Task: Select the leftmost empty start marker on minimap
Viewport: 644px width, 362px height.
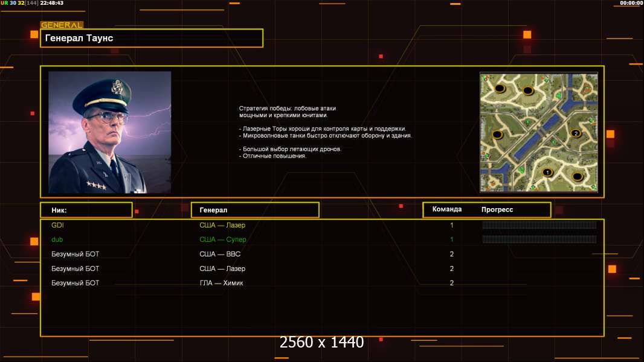Action: pyautogui.click(x=497, y=134)
